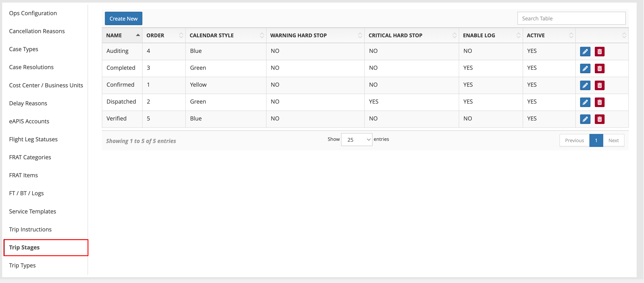Select page 1 in pagination
Image resolution: width=644 pixels, height=283 pixels.
(596, 140)
